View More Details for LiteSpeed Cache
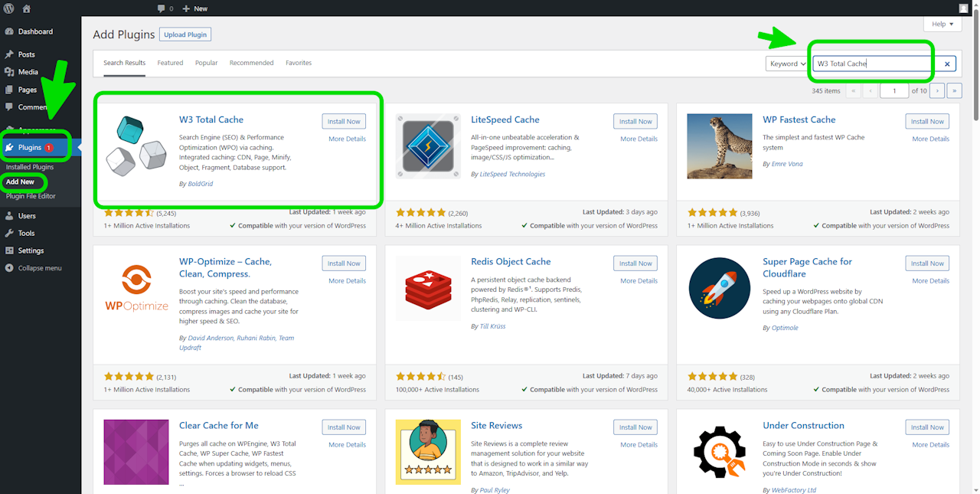 point(639,139)
